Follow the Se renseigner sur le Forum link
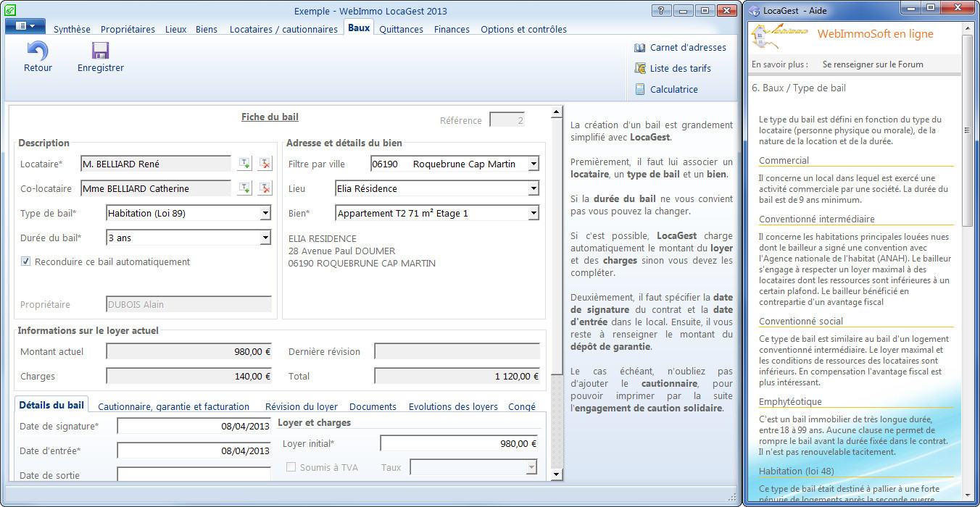The width and height of the screenshot is (980, 507). point(873,64)
